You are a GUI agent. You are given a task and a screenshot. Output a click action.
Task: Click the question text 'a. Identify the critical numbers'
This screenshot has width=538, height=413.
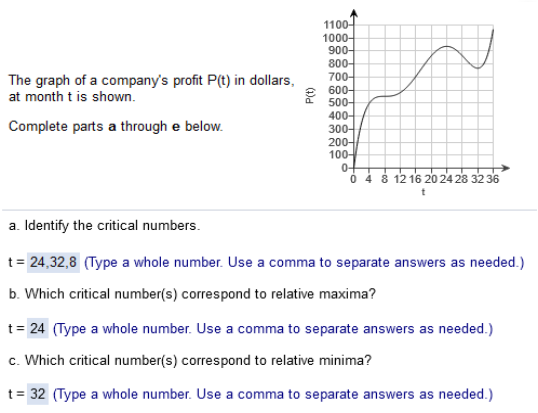105,226
